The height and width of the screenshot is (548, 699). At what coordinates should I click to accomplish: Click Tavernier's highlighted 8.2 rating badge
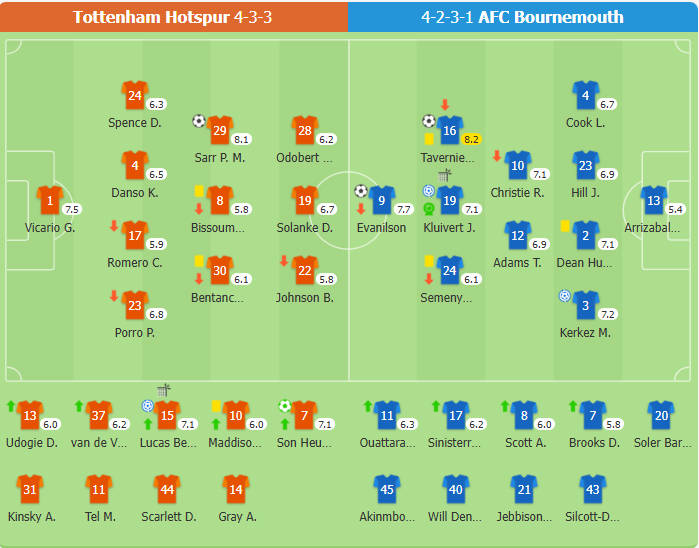point(471,140)
